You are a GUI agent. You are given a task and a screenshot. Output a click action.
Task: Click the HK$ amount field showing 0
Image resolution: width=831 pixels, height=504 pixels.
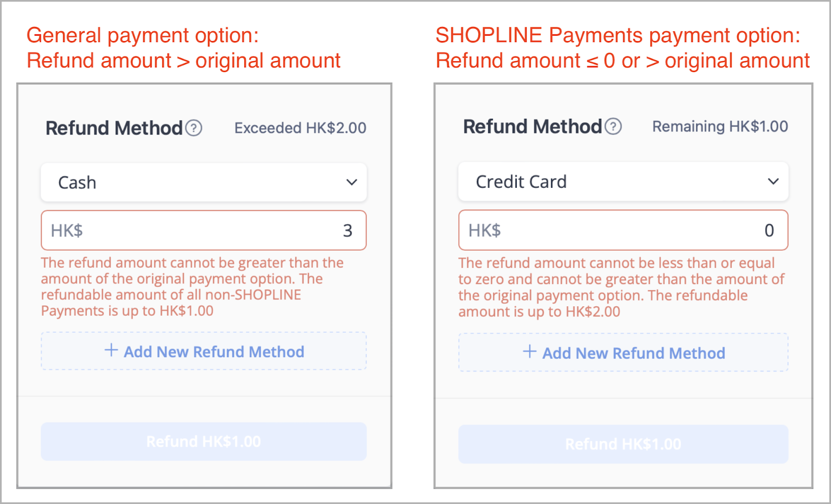point(623,230)
